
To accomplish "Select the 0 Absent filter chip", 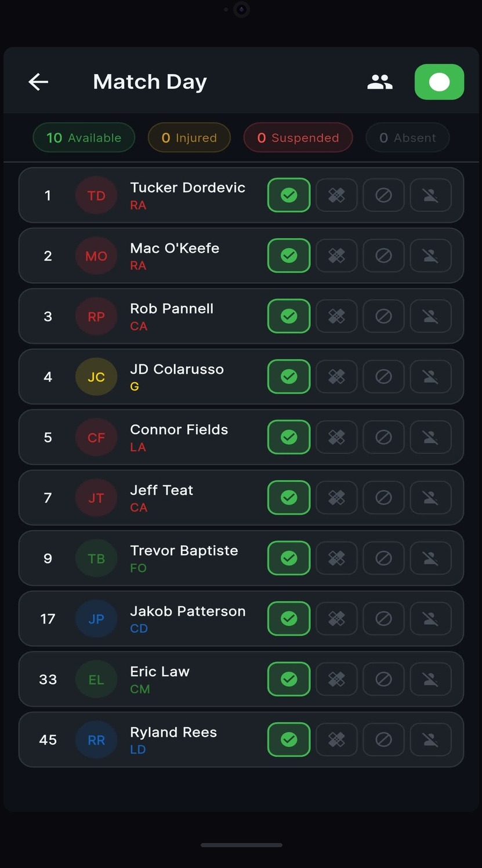I will point(407,137).
